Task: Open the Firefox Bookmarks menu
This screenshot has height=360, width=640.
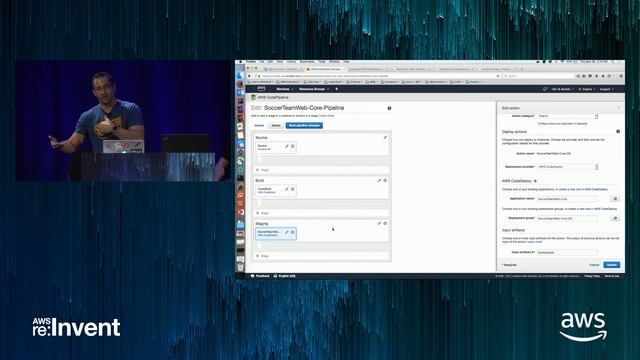Action: [x=307, y=62]
